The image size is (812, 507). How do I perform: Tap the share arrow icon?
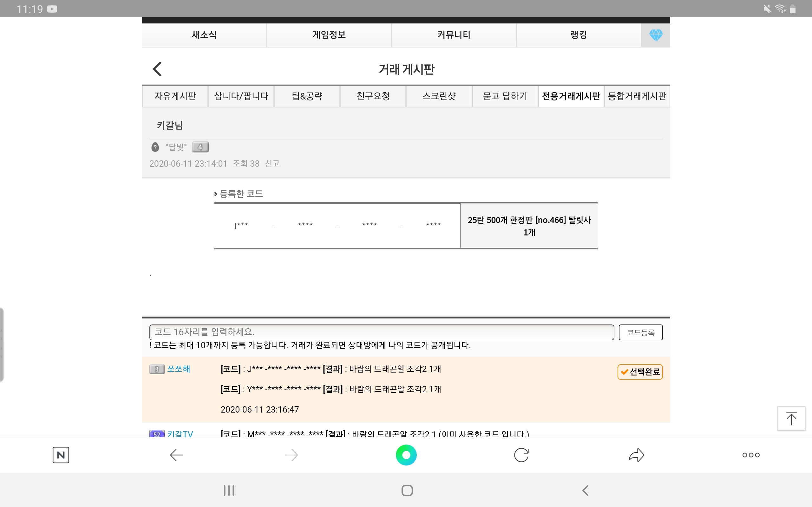[636, 455]
